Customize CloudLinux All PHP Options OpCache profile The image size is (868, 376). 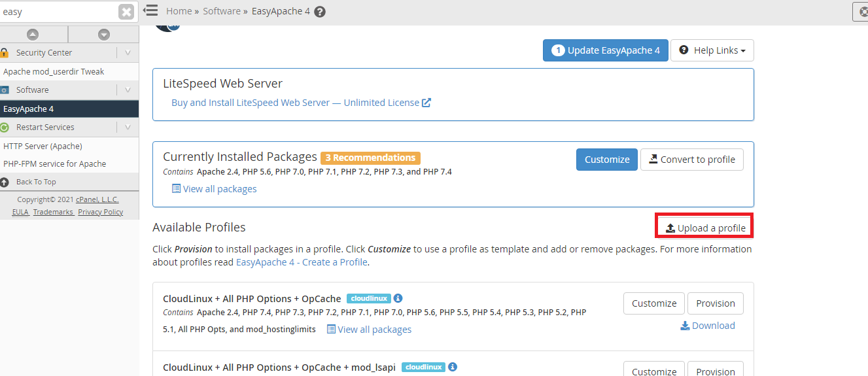click(x=654, y=303)
